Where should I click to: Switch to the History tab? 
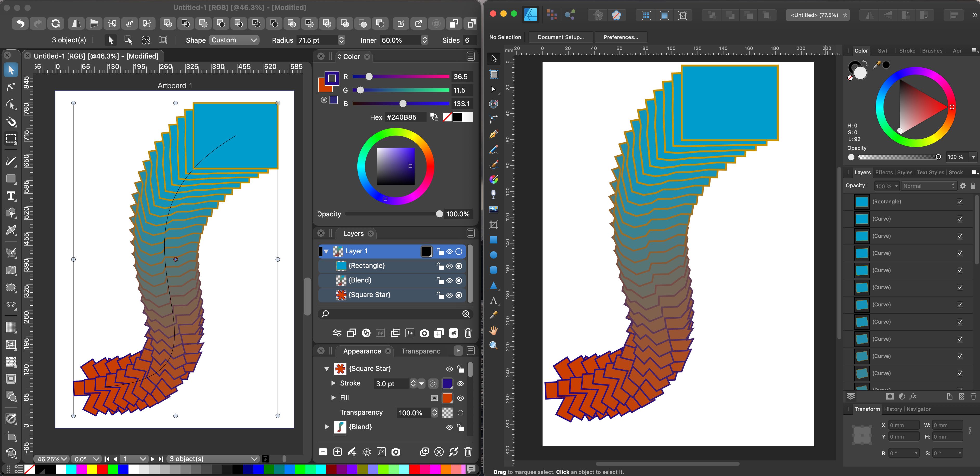(893, 409)
